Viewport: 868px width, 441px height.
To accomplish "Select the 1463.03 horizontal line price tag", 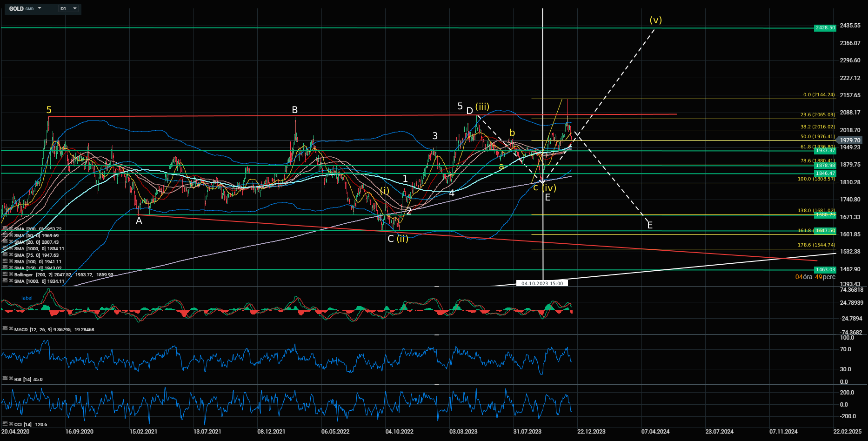I will 825,270.
